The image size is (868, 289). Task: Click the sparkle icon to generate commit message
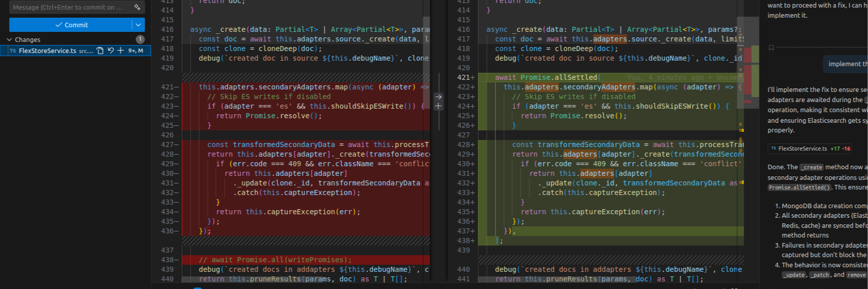[x=137, y=7]
